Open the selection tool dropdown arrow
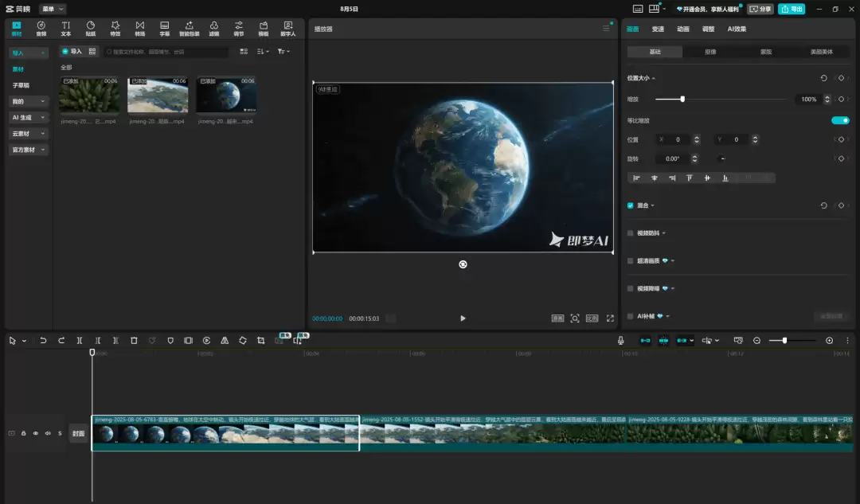The height and width of the screenshot is (504, 860). click(x=24, y=341)
